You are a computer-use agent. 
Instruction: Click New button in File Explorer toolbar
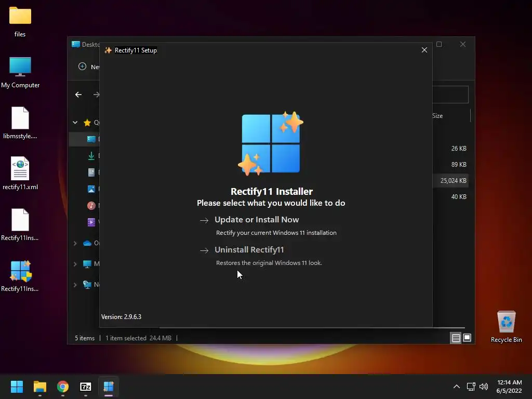88,66
